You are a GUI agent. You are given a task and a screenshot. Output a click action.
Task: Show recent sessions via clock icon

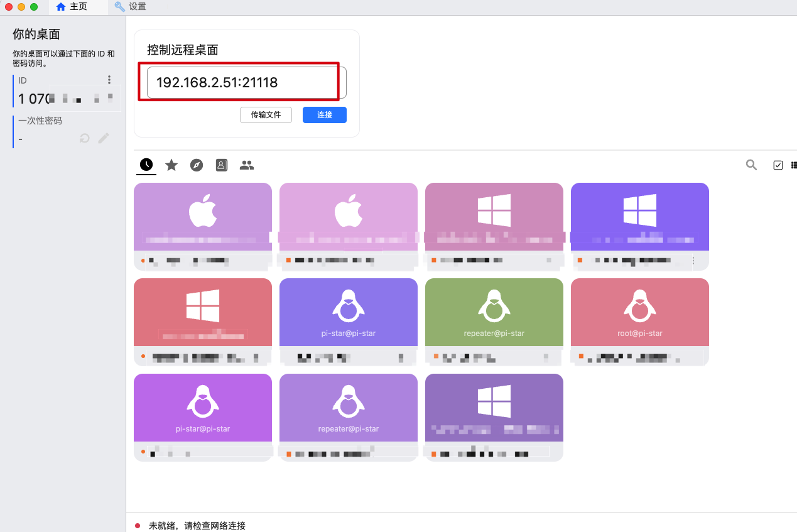click(146, 165)
